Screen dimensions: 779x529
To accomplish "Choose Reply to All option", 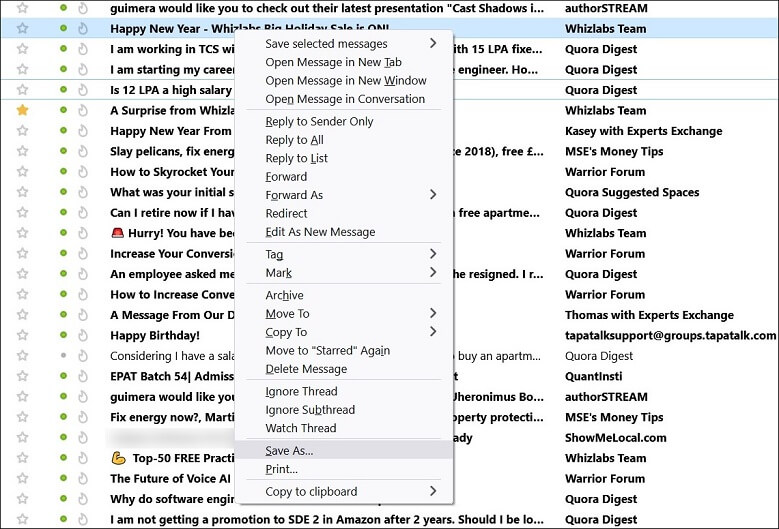I will [344, 140].
